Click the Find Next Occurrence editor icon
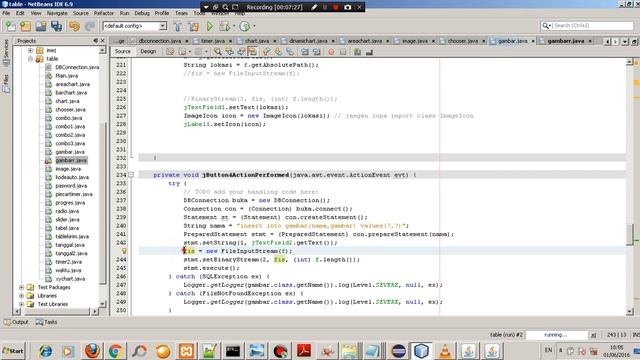This screenshot has height=360, width=640. pos(241,52)
